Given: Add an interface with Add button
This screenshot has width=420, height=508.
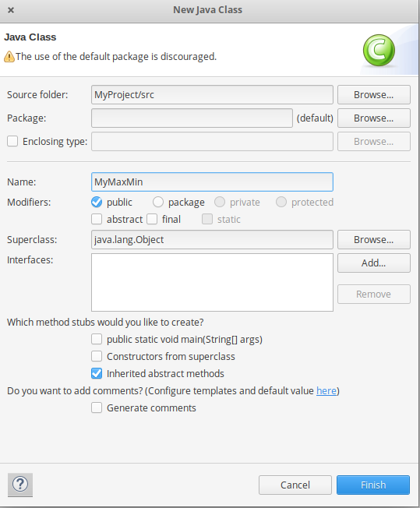Looking at the screenshot, I should pyautogui.click(x=374, y=263).
